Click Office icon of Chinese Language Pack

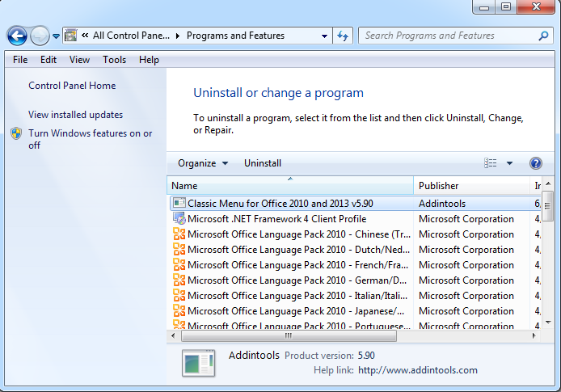click(x=179, y=234)
